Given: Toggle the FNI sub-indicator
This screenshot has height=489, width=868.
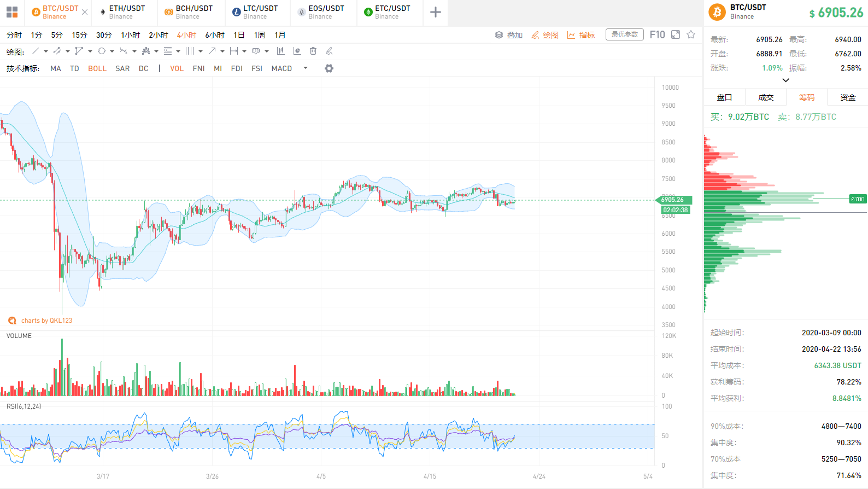Looking at the screenshot, I should (199, 68).
